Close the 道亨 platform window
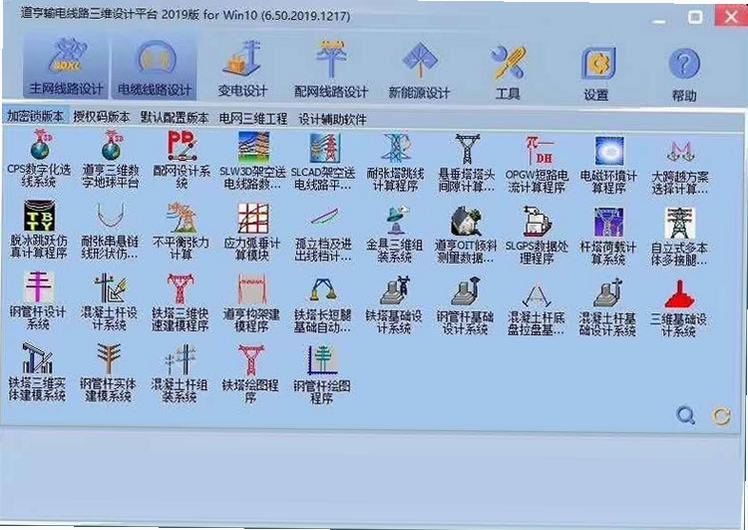The width and height of the screenshot is (748, 530). (730, 17)
